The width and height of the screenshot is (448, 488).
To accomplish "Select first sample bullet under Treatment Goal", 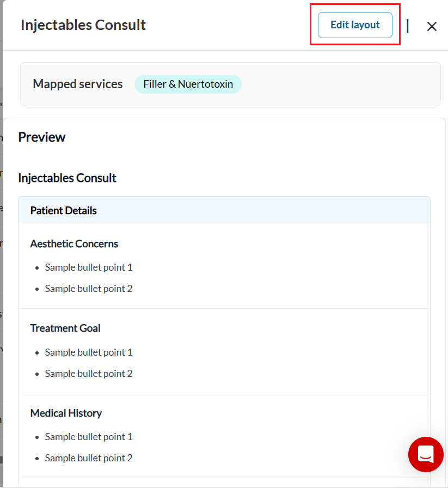I will 89,352.
